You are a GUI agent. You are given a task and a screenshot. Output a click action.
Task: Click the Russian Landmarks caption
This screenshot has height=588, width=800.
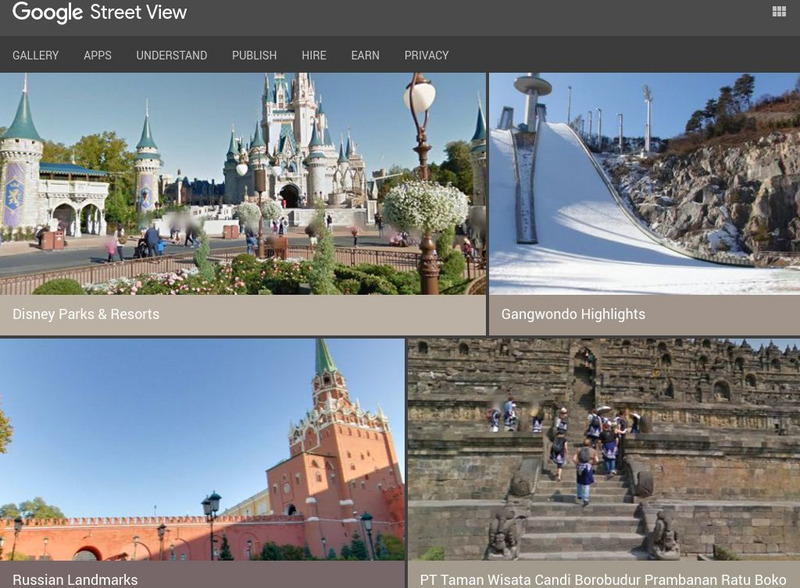click(75, 580)
